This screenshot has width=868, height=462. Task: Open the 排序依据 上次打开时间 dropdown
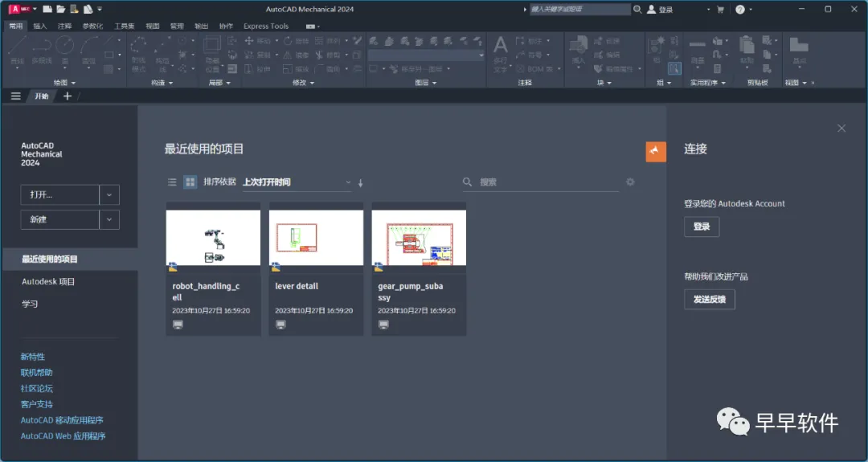point(297,182)
